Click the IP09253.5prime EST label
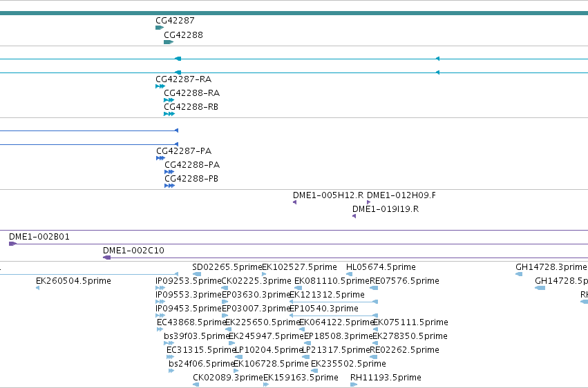This screenshot has width=588, height=388. [188, 281]
